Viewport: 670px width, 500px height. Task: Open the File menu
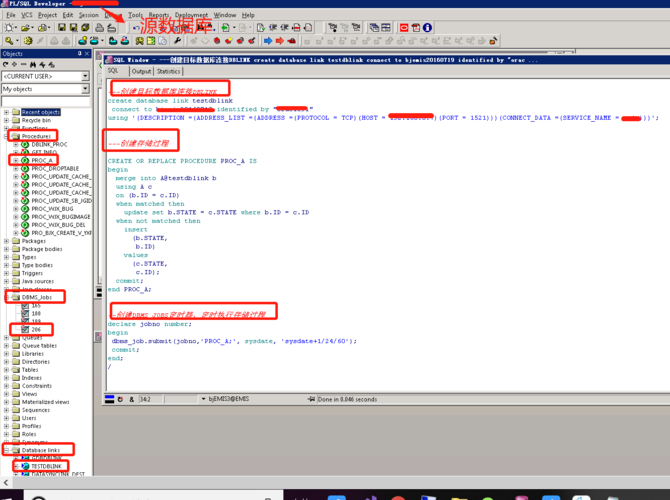11,15
